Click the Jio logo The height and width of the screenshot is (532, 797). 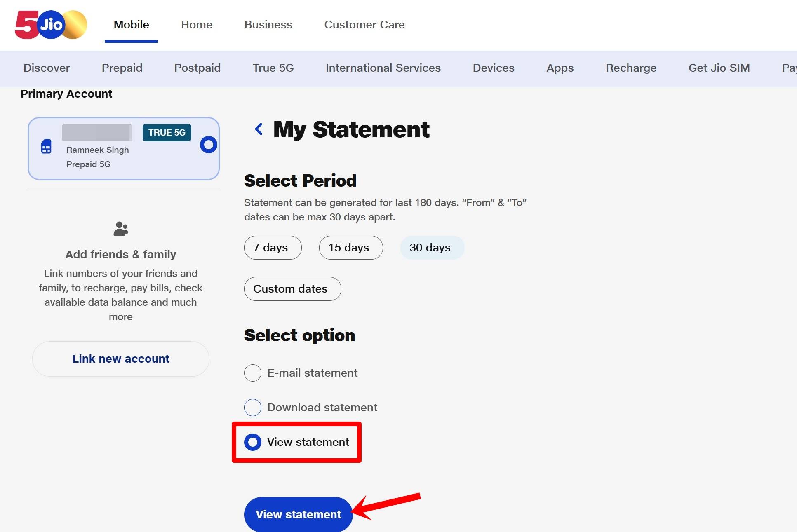pyautogui.click(x=51, y=25)
